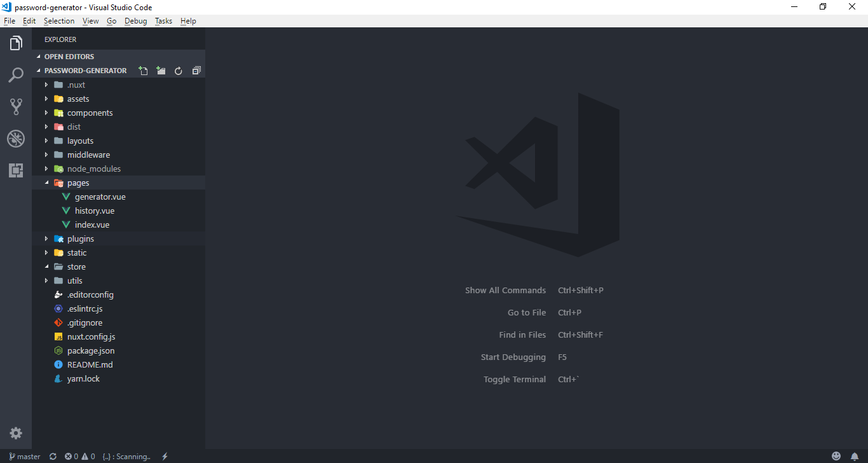Collapse the store folder arrow
The image size is (868, 463).
[46, 266]
